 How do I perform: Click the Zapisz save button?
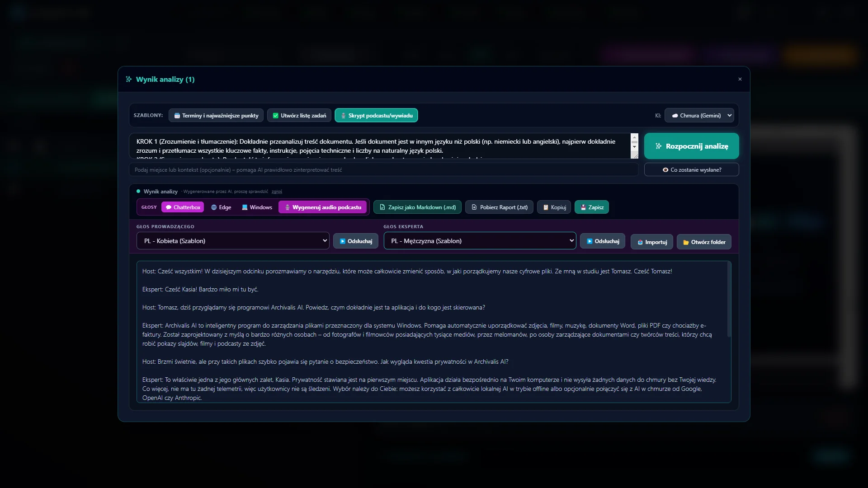coord(592,207)
